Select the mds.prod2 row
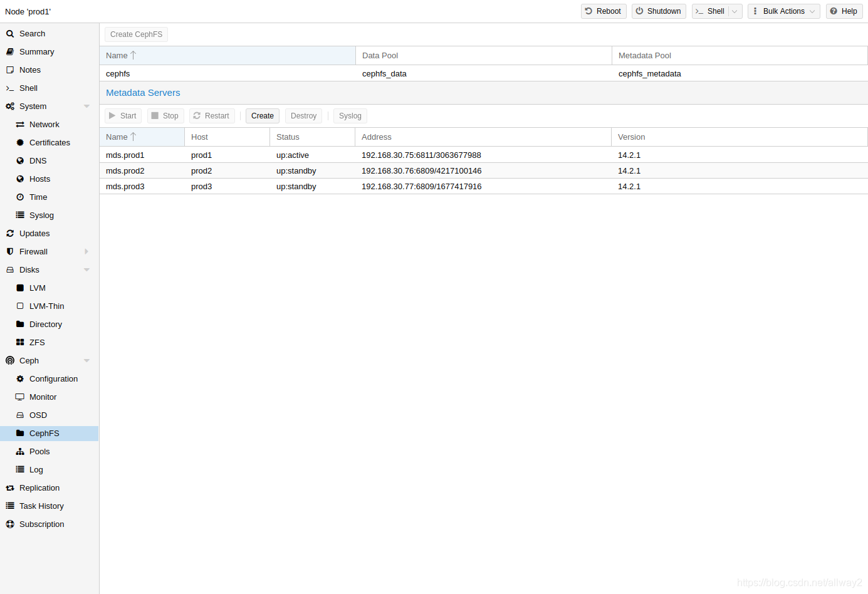The width and height of the screenshot is (868, 594). click(x=483, y=171)
